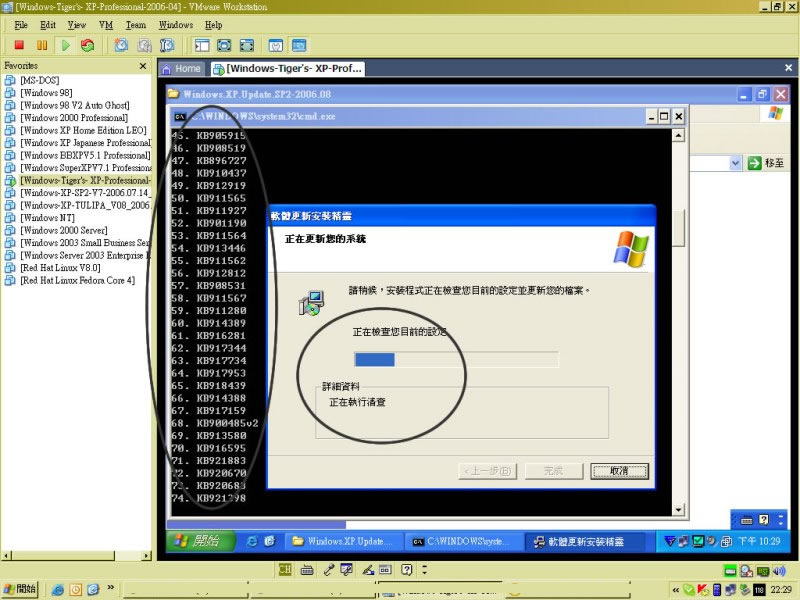Click the Take Snapshot toolbar icon

(x=121, y=45)
